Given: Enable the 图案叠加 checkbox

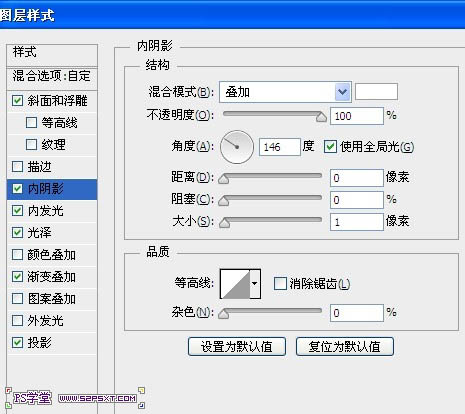Looking at the screenshot, I should 17,299.
